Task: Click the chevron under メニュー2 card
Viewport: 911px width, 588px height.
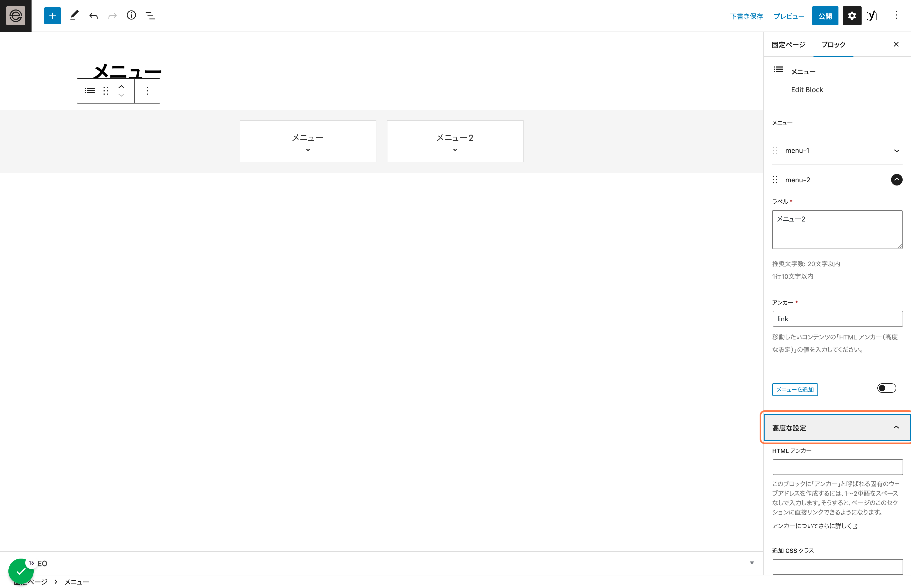Action: (455, 150)
